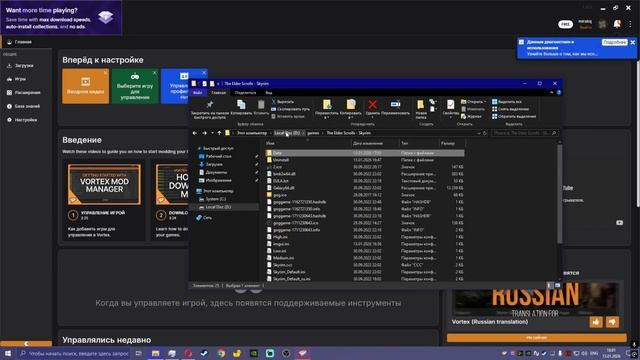Open the Открыть dropdown in the ribbon
The height and width of the screenshot is (360, 640).
(473, 102)
